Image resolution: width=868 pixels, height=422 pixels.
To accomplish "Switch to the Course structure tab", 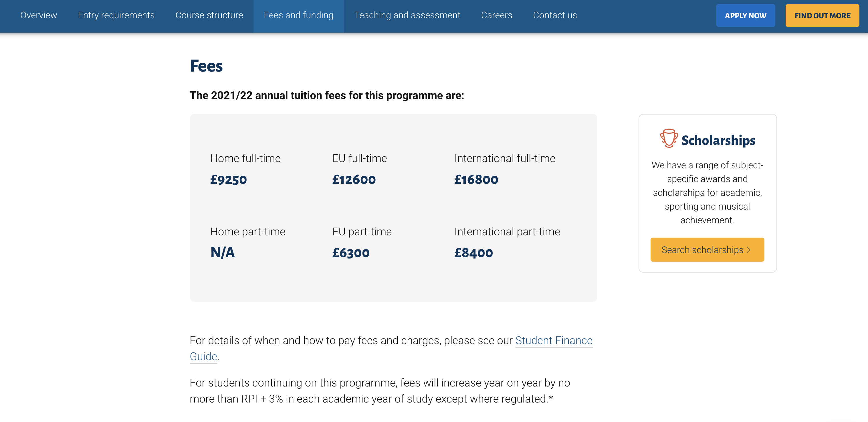I will 209,15.
